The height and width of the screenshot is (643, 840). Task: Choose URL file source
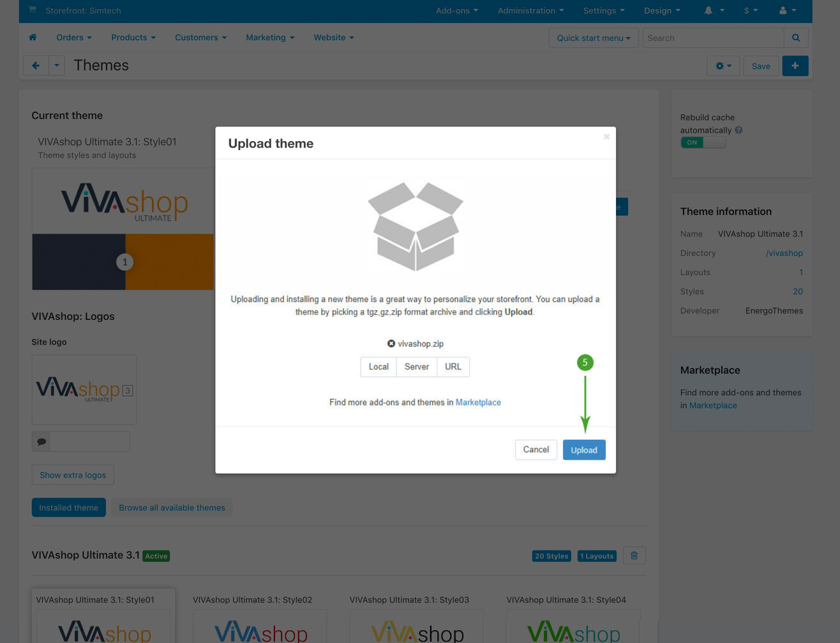tap(453, 367)
